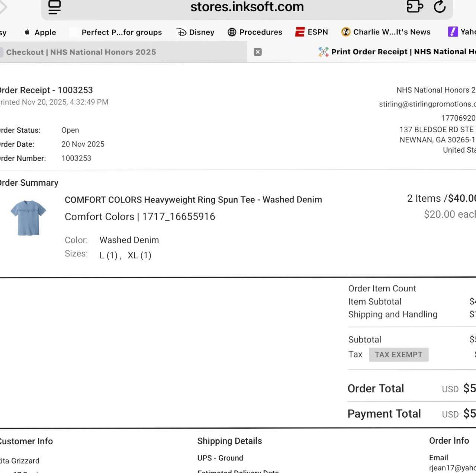Open the Perfect P...for groups bookmark
This screenshot has height=473, width=476.
click(x=116, y=32)
